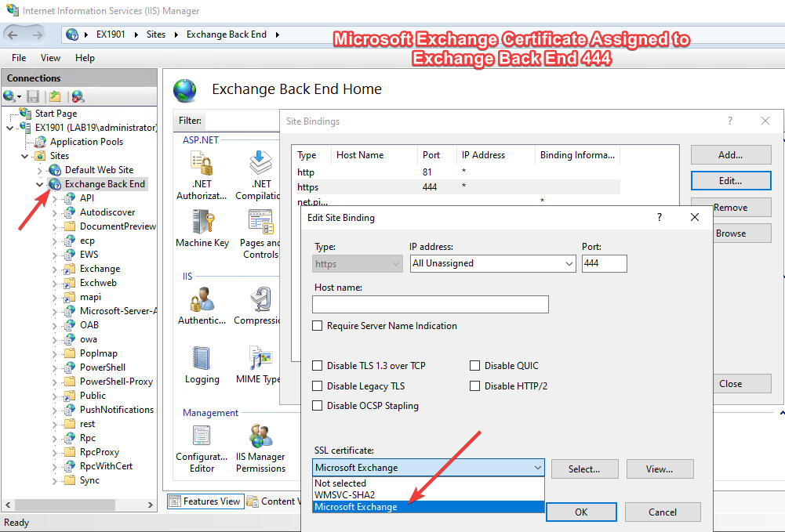Select the PowerShell application node

tap(103, 367)
